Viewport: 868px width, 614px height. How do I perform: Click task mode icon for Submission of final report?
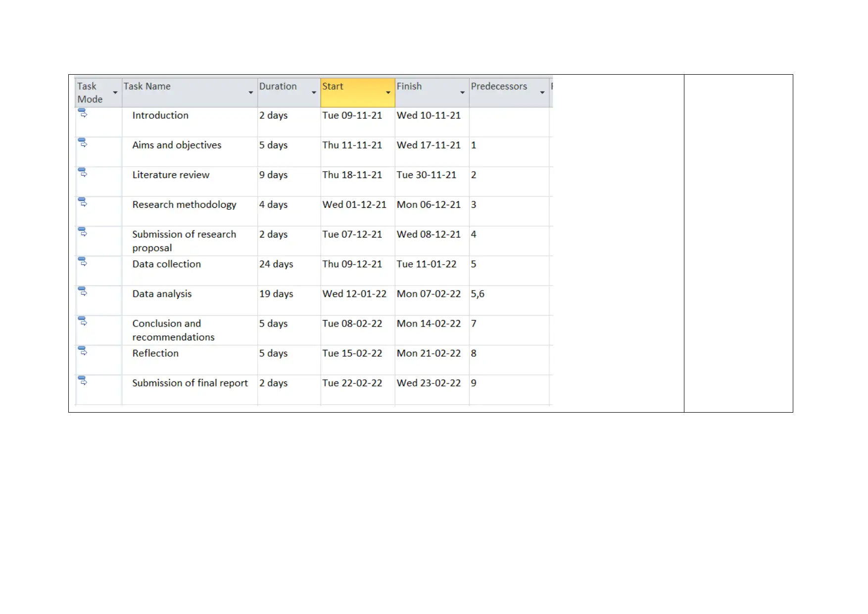[x=83, y=380]
